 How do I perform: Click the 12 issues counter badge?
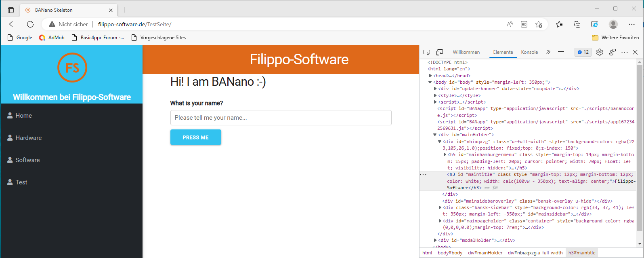(583, 52)
